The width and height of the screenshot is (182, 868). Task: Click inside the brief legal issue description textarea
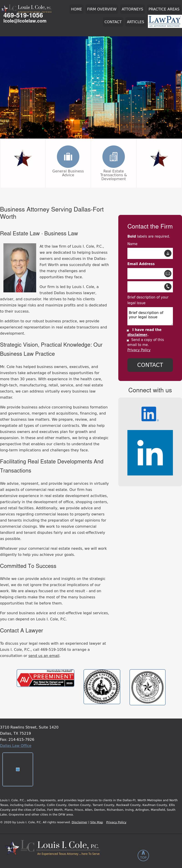click(x=150, y=316)
